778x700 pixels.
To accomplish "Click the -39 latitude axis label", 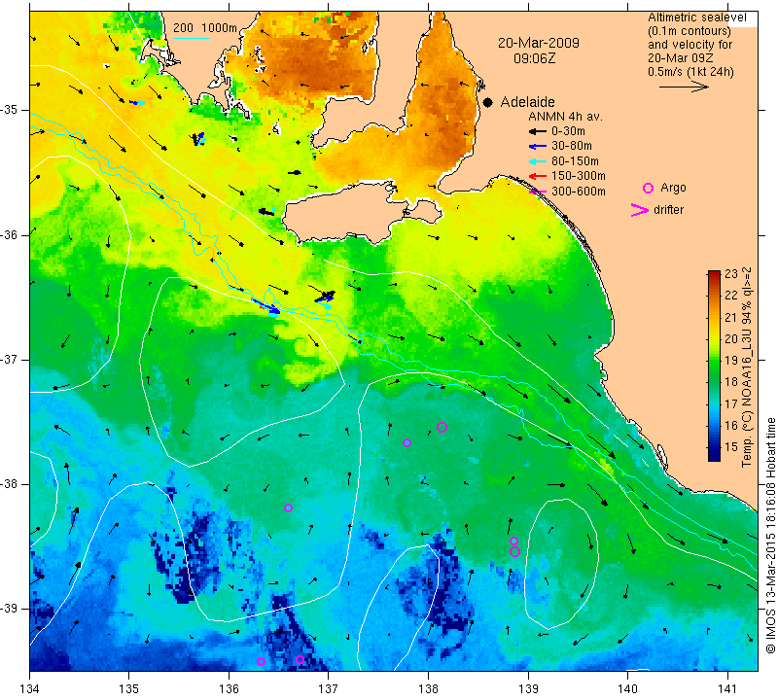I will click(x=10, y=609).
